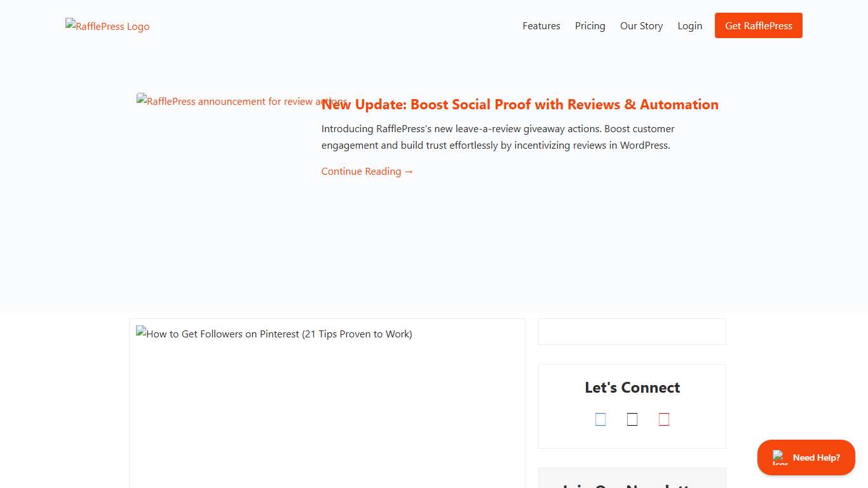The width and height of the screenshot is (868, 488).
Task: Open the Our Story navigation item
Action: coord(641,25)
